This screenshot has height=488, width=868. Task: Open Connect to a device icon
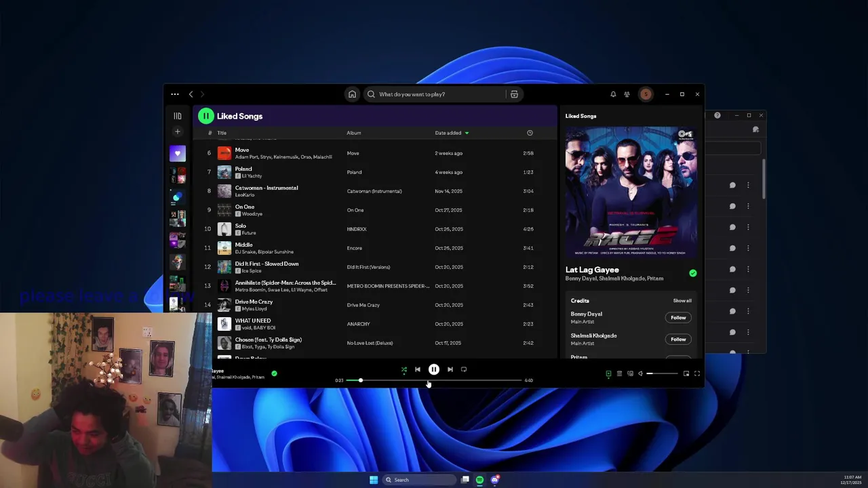(x=630, y=373)
